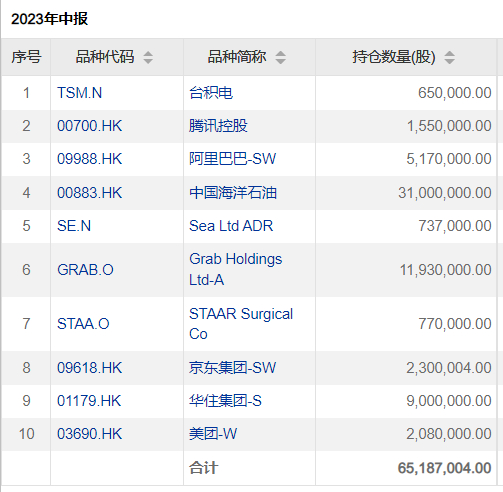Viewport: 503px width, 492px height.
Task: Click the 腾讯控股 name link
Action: pos(218,126)
